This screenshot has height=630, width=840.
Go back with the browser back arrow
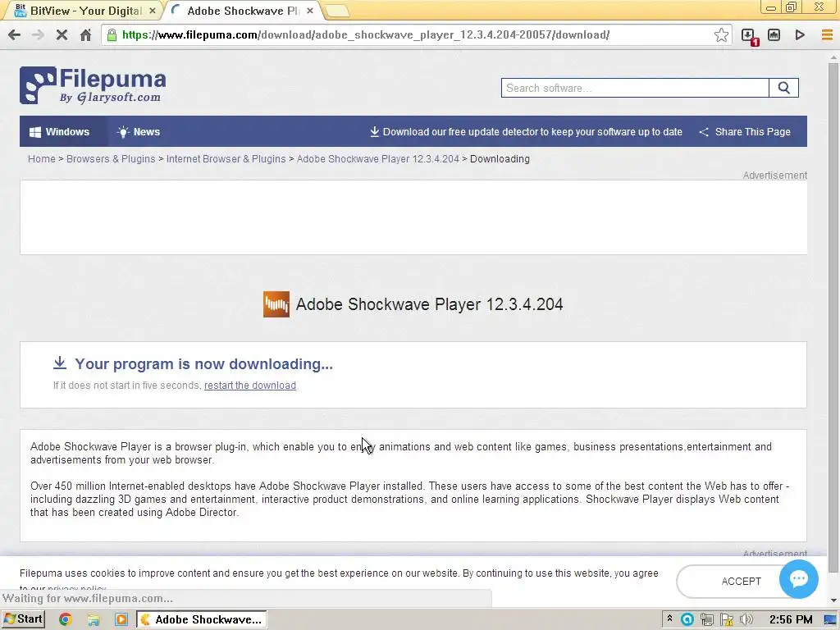[x=14, y=34]
